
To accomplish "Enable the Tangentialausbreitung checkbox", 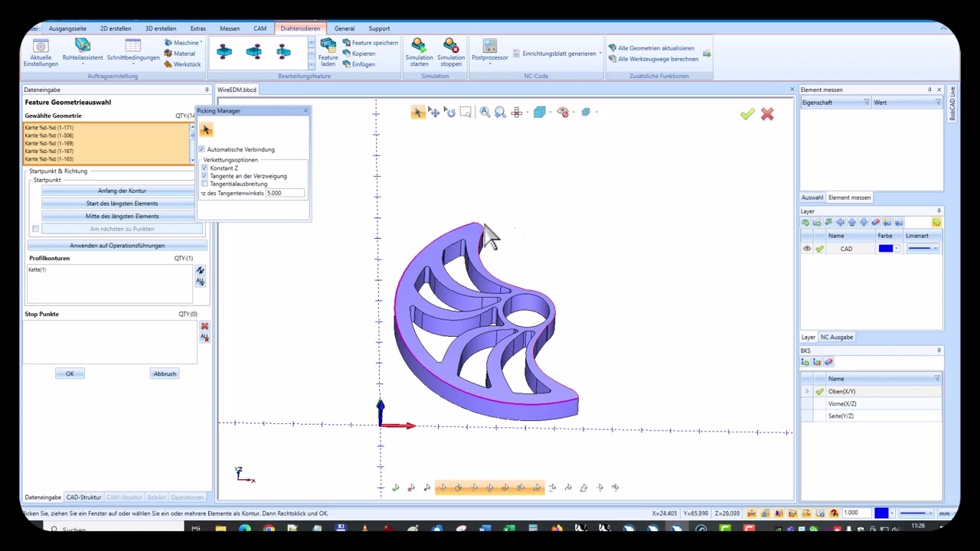I will point(204,184).
